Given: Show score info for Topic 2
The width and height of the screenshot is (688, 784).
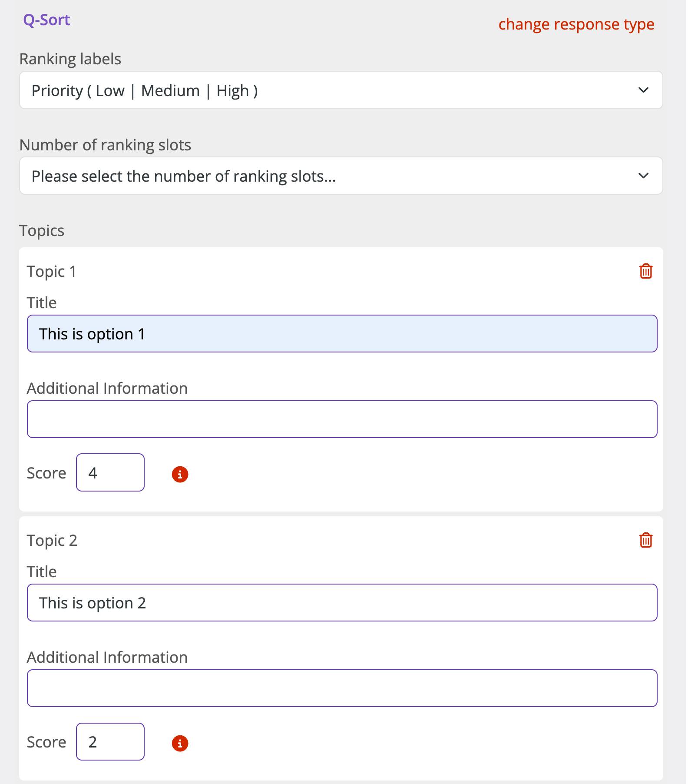Looking at the screenshot, I should pos(180,743).
